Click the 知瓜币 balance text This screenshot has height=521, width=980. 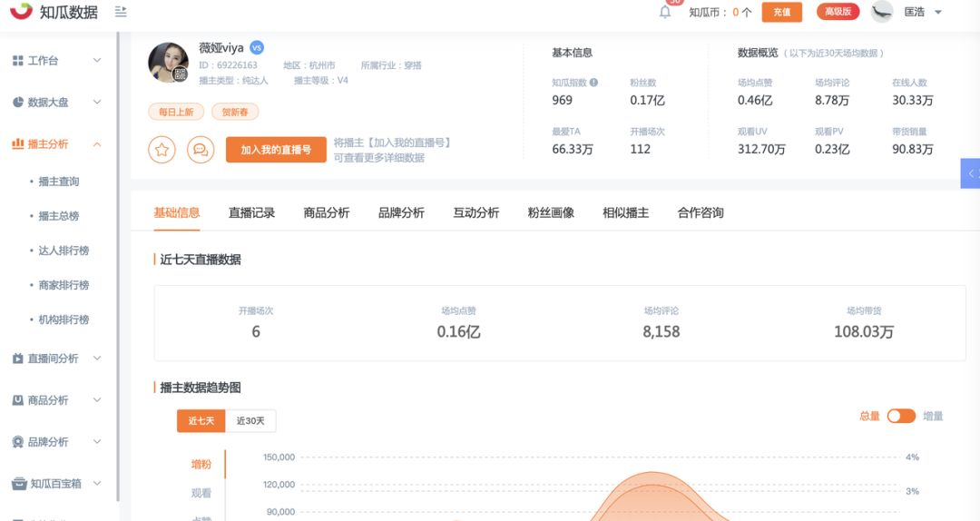point(720,12)
